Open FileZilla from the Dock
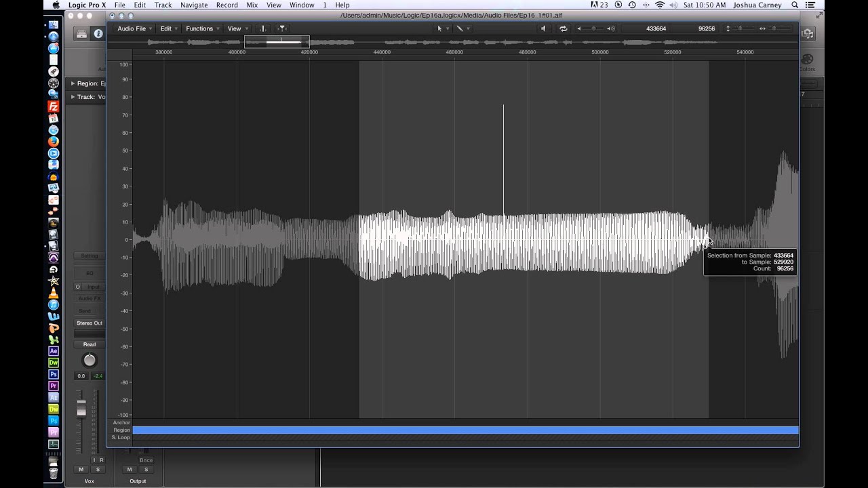This screenshot has height=488, width=868. pos(54,106)
